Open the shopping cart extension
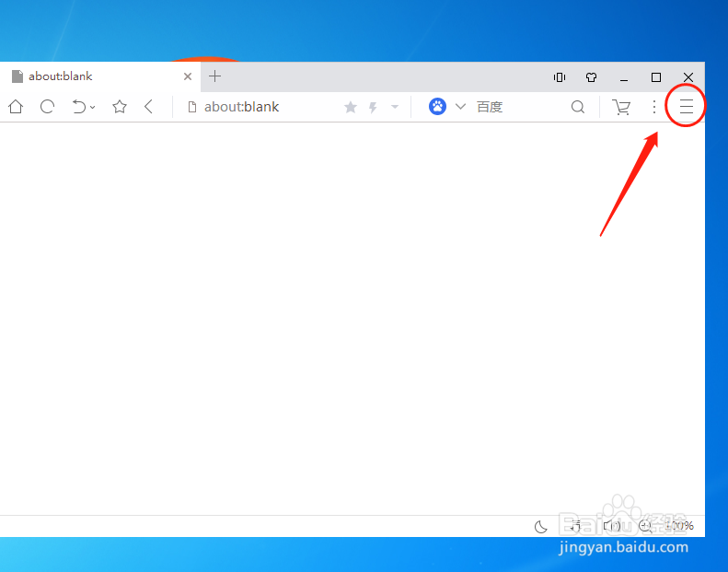 pyautogui.click(x=621, y=107)
